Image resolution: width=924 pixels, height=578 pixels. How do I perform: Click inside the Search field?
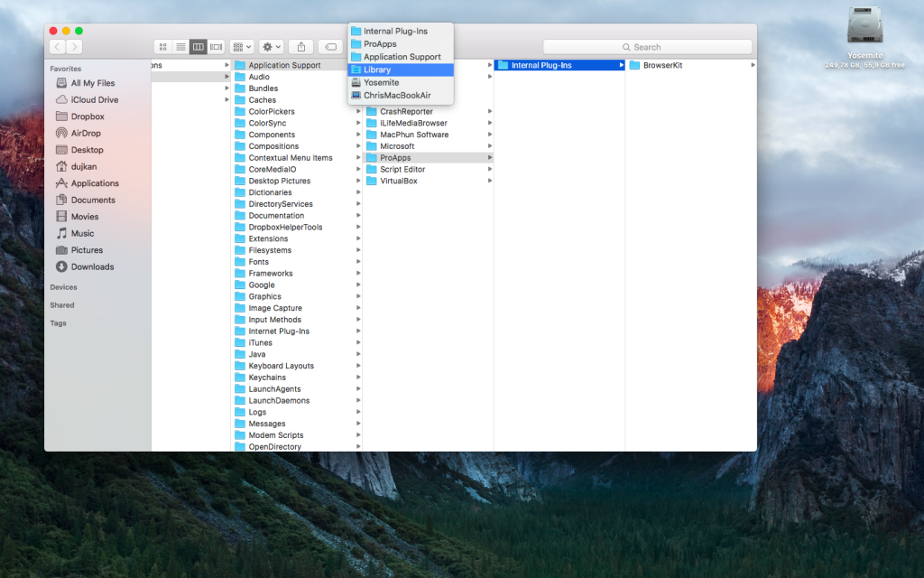(x=647, y=46)
